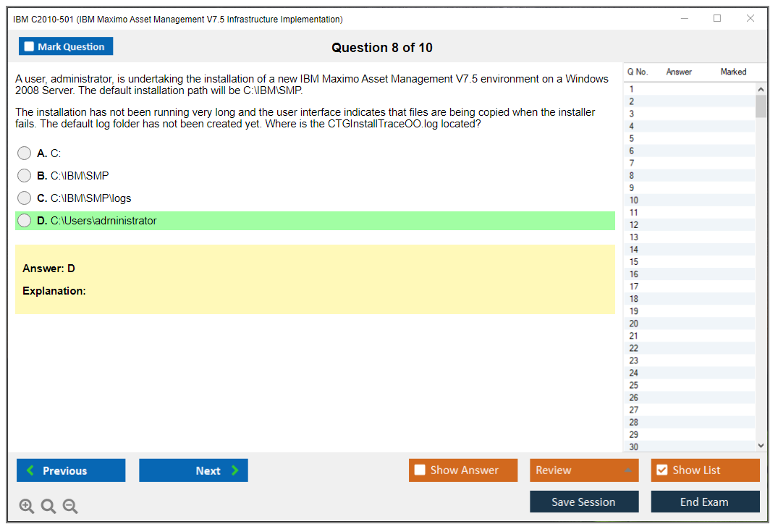Click the zoom in magnifier icon
The width and height of the screenshot is (778, 532).
point(26,507)
